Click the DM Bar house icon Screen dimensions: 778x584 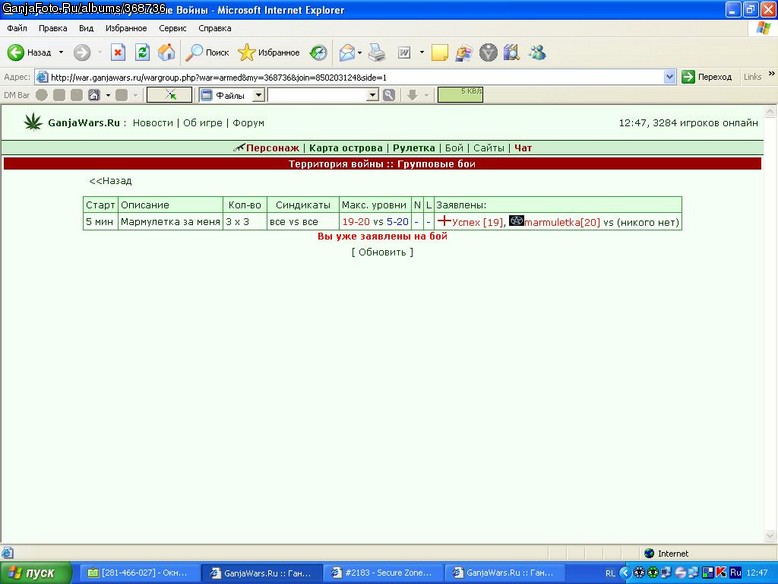click(x=94, y=95)
